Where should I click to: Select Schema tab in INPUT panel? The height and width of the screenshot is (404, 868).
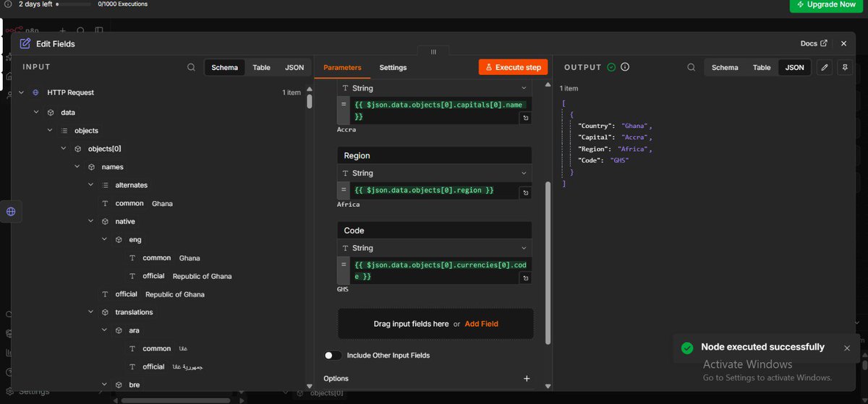click(x=224, y=67)
